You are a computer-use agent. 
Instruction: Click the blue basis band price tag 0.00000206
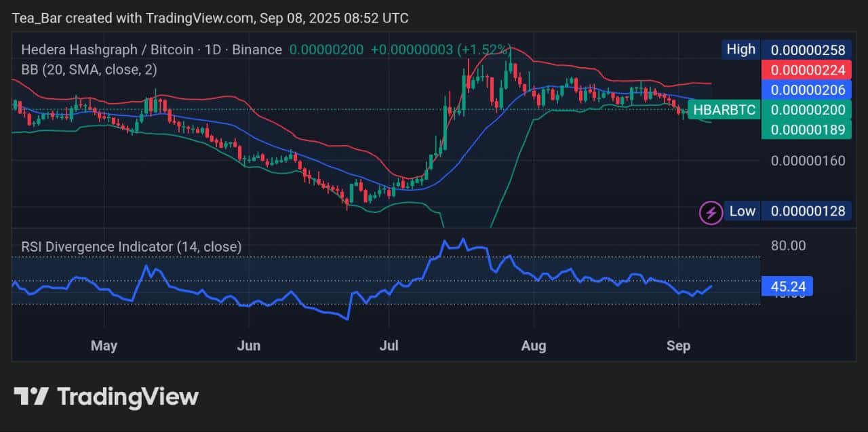point(806,90)
